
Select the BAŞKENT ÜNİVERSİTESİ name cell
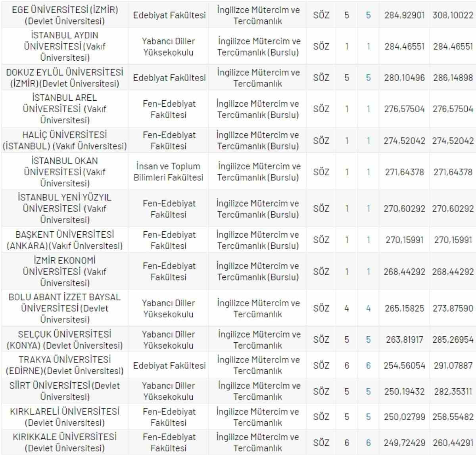[65, 240]
